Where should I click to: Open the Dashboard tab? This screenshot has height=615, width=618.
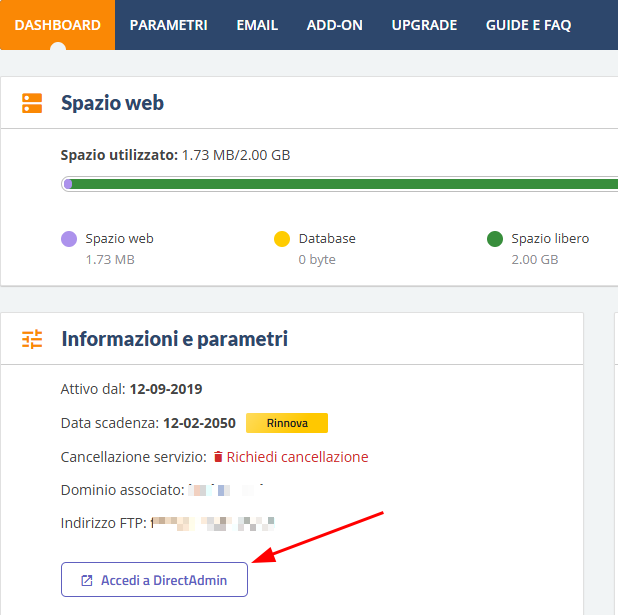pos(58,25)
